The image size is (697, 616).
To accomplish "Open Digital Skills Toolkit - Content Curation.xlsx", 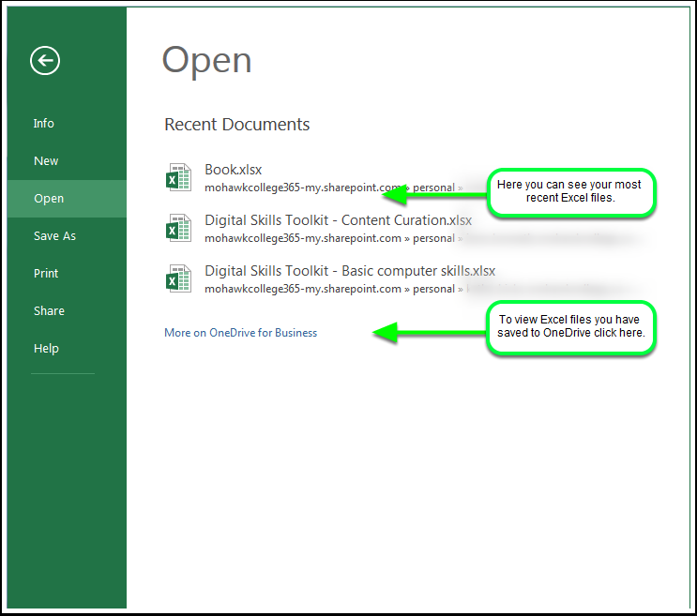I will pyautogui.click(x=338, y=220).
